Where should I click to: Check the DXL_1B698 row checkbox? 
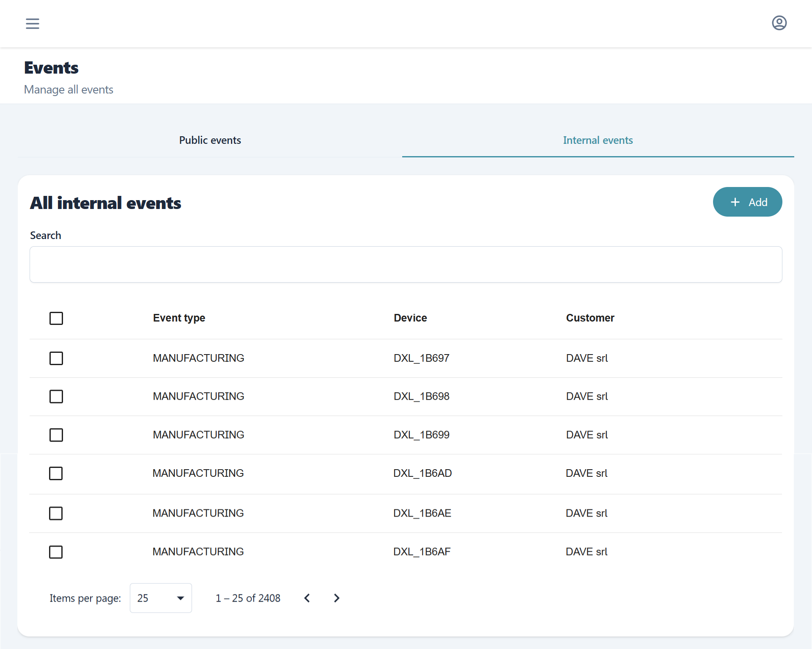[x=56, y=396]
